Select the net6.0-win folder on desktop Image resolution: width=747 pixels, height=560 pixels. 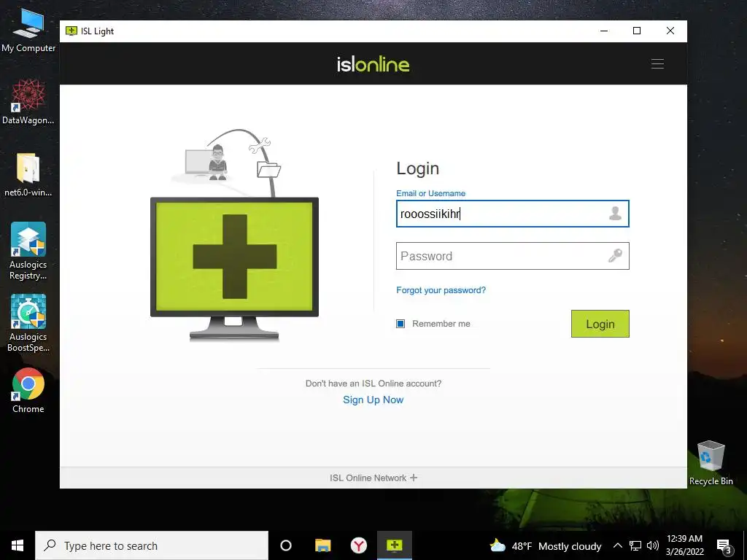click(x=28, y=175)
